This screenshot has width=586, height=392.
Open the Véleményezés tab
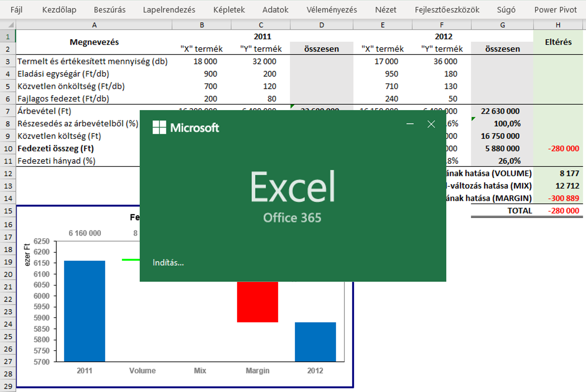pos(331,10)
